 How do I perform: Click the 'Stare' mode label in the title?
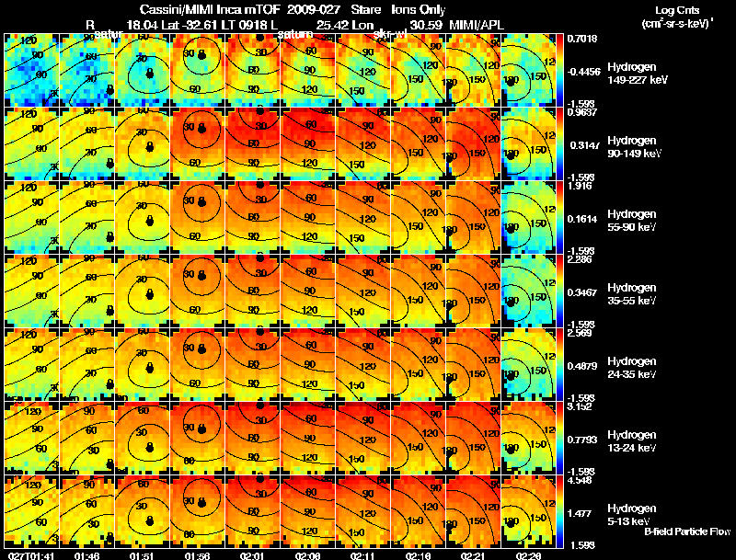[365, 10]
